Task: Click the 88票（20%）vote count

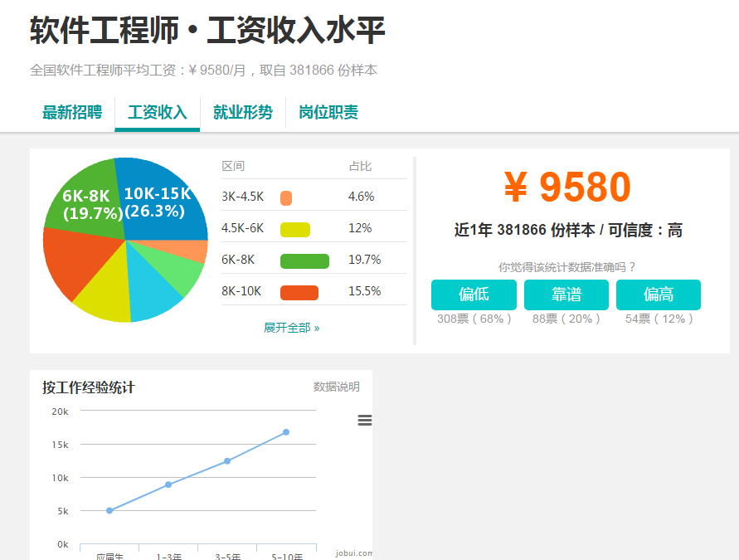Action: pos(566,319)
